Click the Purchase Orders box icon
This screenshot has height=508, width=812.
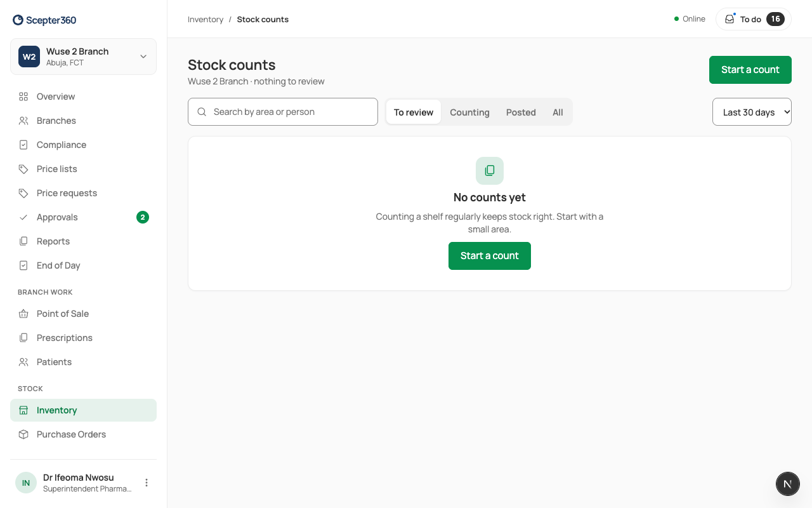[23, 434]
